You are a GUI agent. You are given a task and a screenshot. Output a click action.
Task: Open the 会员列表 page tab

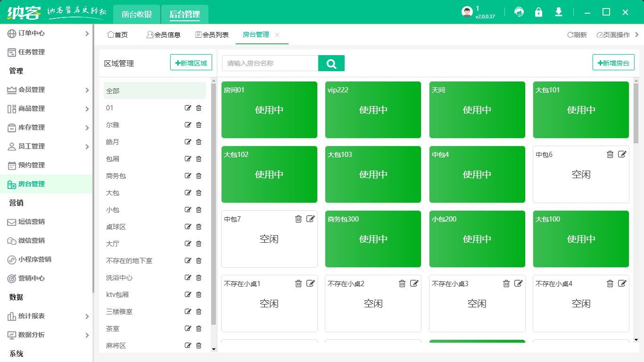point(212,35)
